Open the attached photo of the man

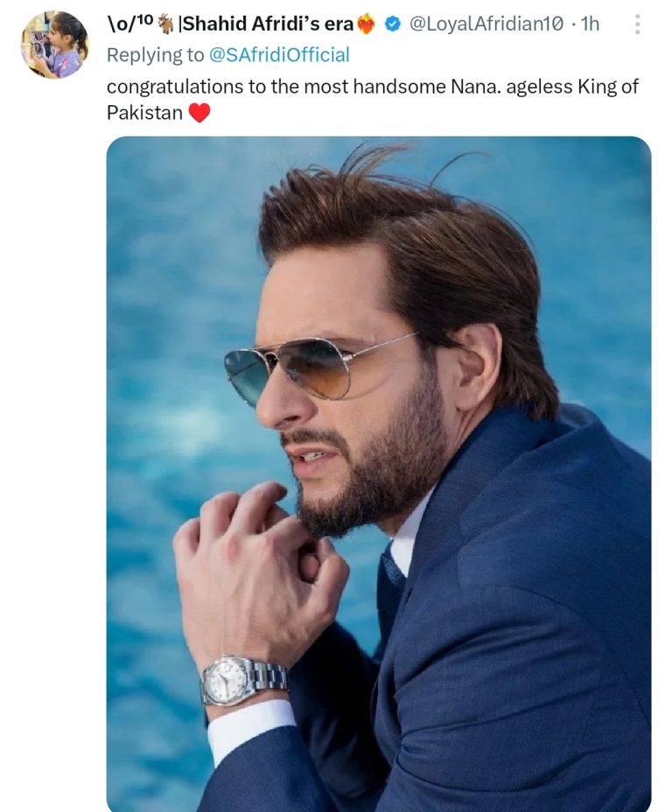378,472
